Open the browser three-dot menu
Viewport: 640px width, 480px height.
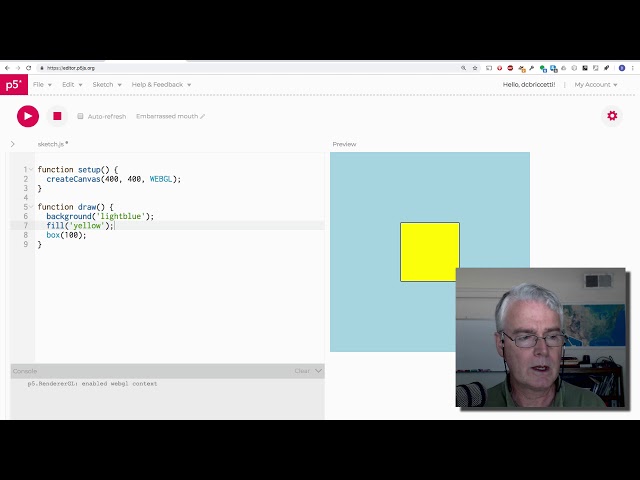[x=633, y=68]
